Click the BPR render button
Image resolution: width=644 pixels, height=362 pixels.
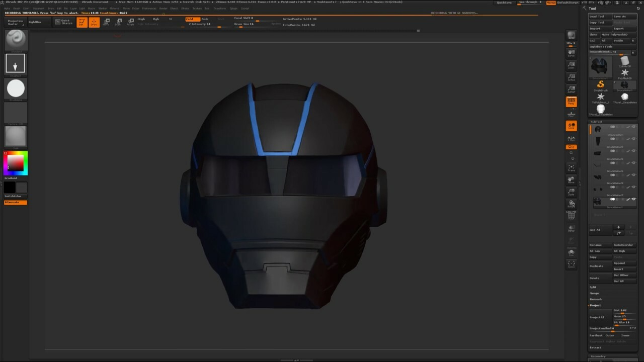click(x=571, y=35)
